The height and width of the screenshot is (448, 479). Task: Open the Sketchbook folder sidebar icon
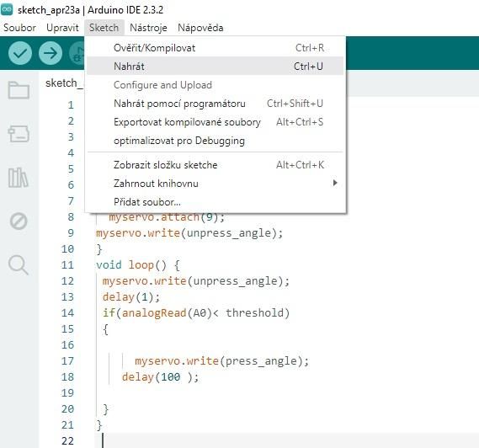coord(19,90)
